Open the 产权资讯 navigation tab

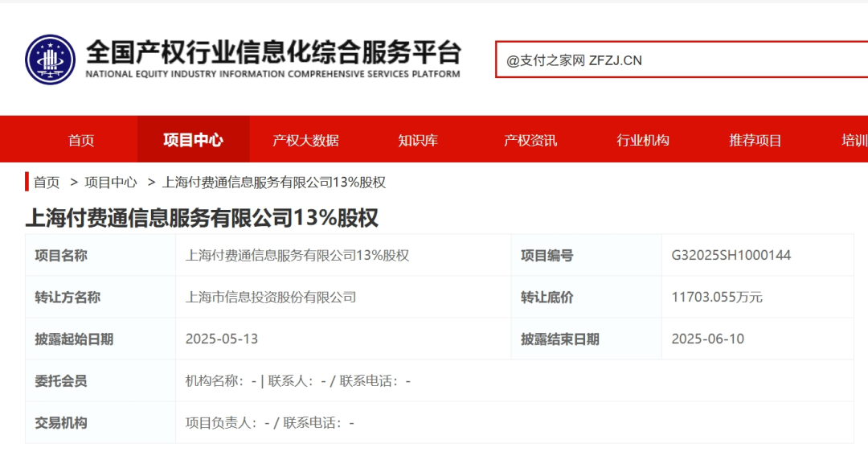click(x=530, y=140)
